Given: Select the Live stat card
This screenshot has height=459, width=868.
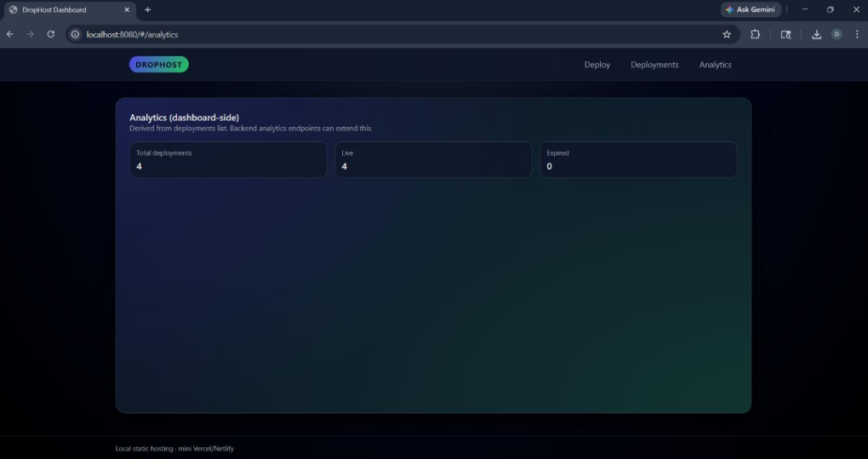Looking at the screenshot, I should tap(433, 159).
